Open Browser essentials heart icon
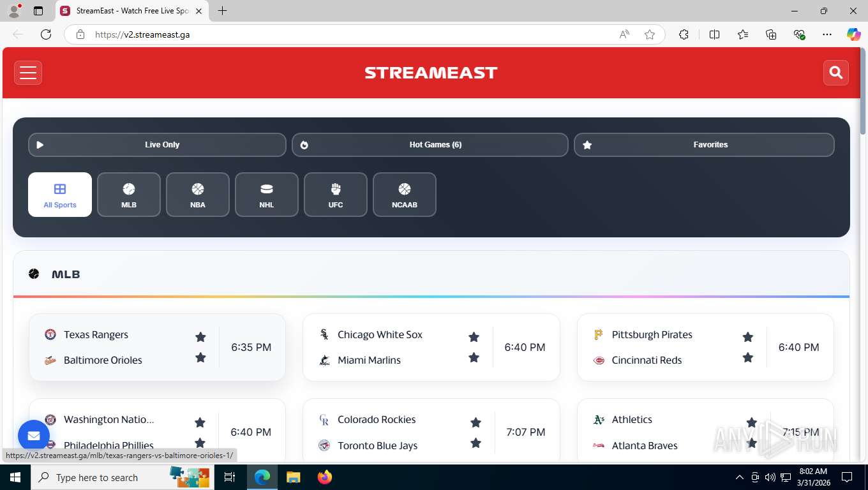Image resolution: width=868 pixels, height=490 pixels. coord(799,34)
